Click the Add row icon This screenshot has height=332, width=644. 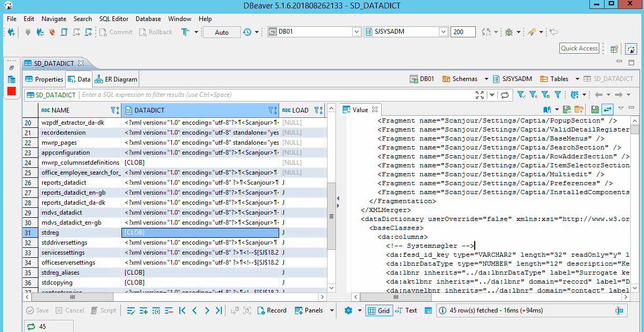[144, 310]
